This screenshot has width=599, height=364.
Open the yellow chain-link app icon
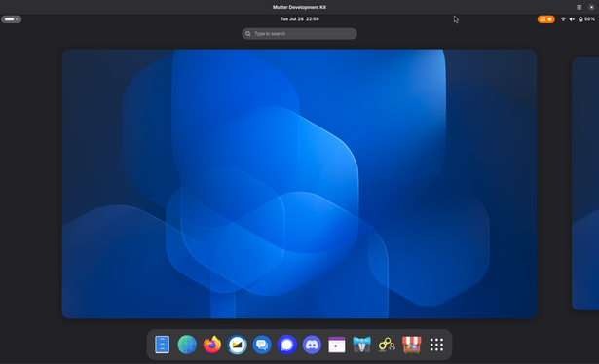[x=387, y=345]
